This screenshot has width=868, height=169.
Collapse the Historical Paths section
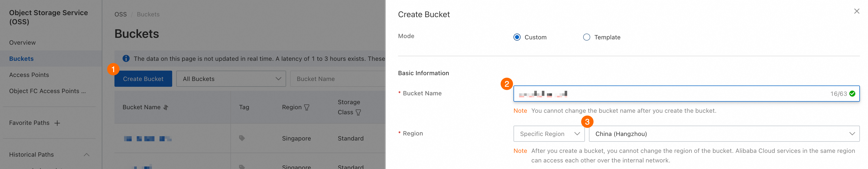[x=87, y=155]
